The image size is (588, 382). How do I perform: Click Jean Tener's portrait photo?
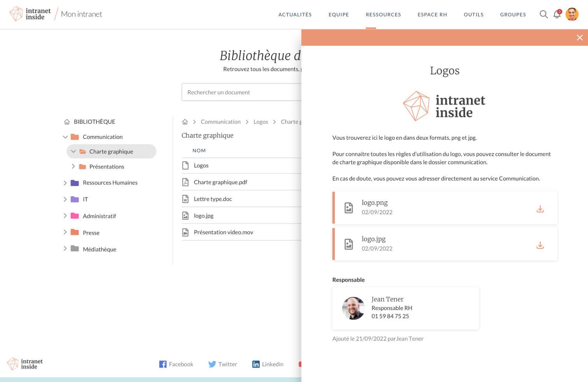pyautogui.click(x=353, y=308)
